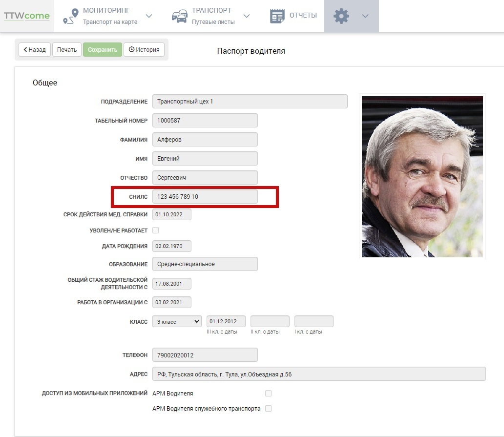Open История of the driver passport

click(145, 49)
